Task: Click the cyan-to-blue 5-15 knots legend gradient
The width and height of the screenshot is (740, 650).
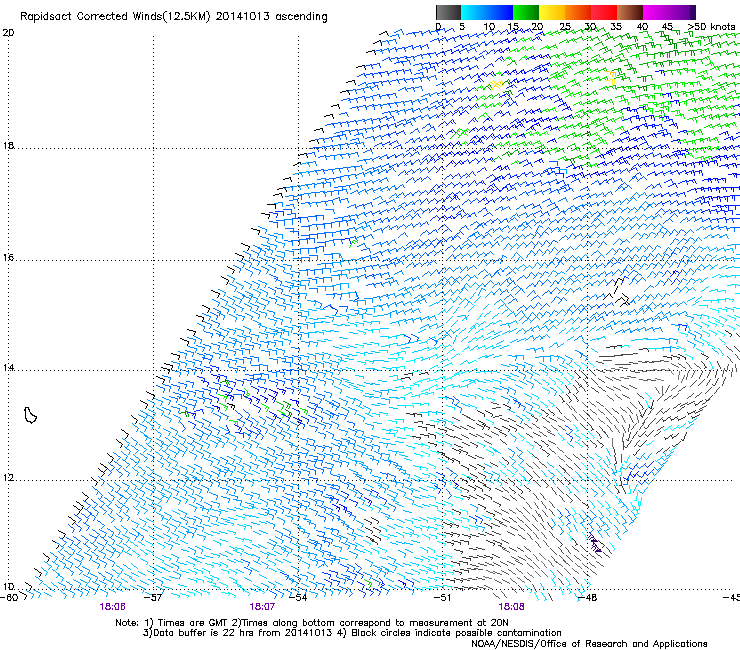Action: tap(487, 12)
